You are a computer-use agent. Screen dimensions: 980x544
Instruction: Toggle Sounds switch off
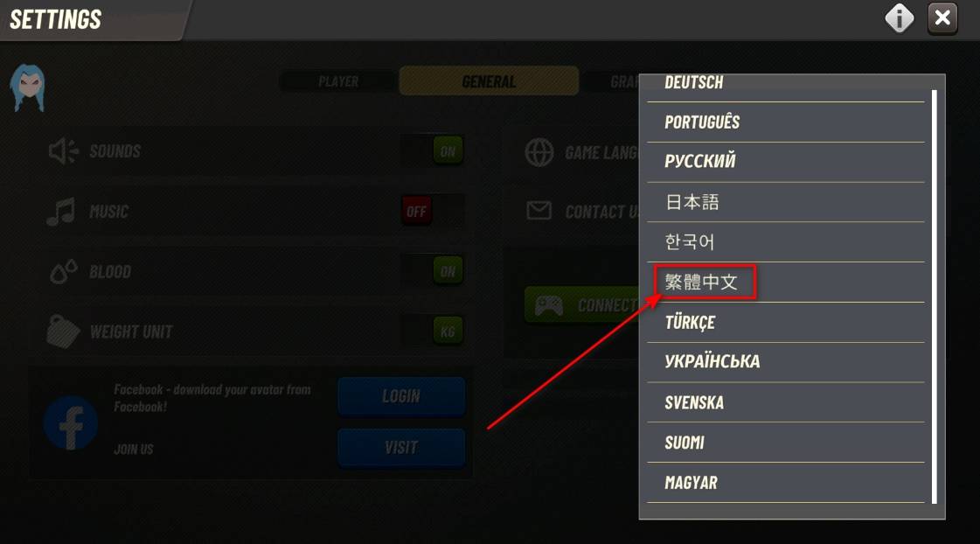click(433, 150)
